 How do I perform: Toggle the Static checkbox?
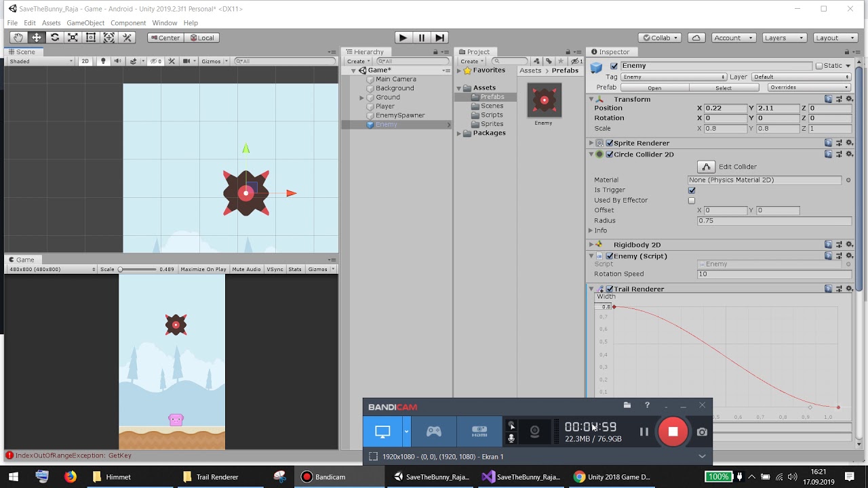tap(819, 66)
